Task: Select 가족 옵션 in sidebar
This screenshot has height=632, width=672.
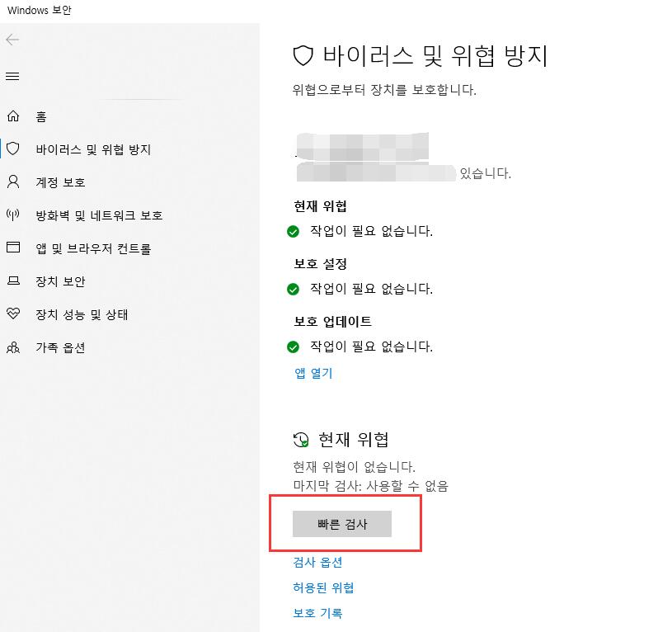Action: pyautogui.click(x=60, y=347)
